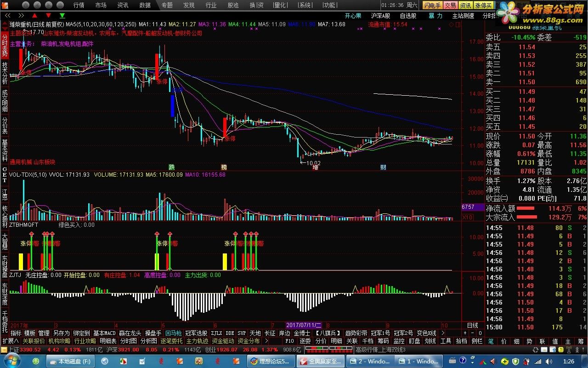Select the 笔 tab under trade list
The height and width of the screenshot is (368, 588).
point(491,342)
